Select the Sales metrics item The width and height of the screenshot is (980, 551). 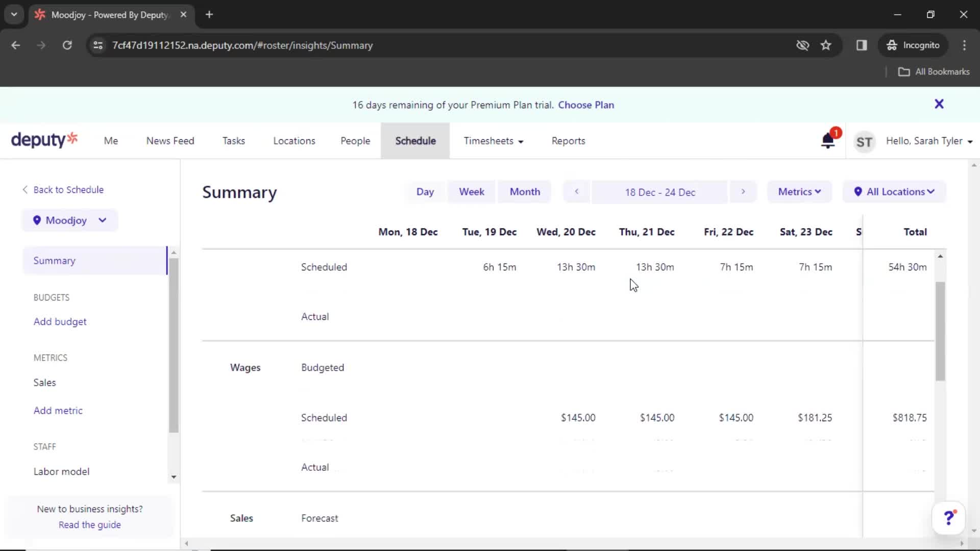[44, 382]
